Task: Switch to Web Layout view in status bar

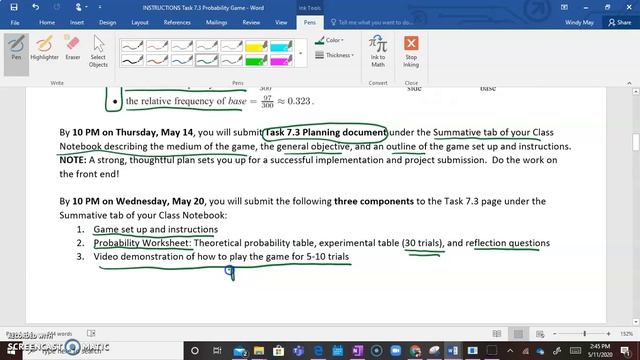Action: point(540,334)
